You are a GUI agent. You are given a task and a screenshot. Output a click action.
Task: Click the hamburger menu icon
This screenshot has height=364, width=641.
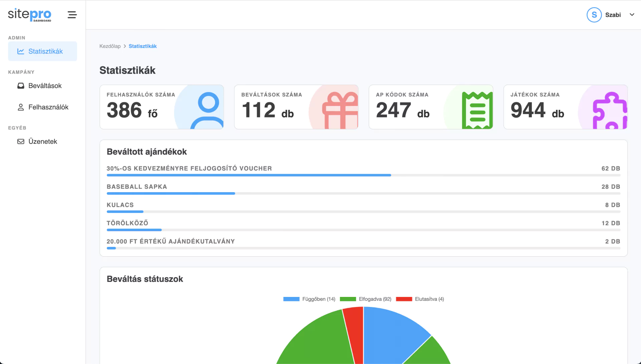(x=72, y=15)
